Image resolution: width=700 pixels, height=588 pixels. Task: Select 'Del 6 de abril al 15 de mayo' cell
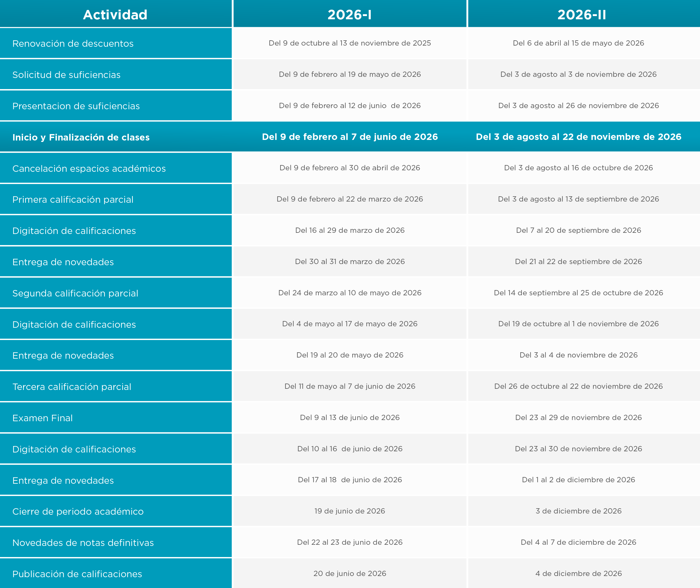[x=578, y=43]
